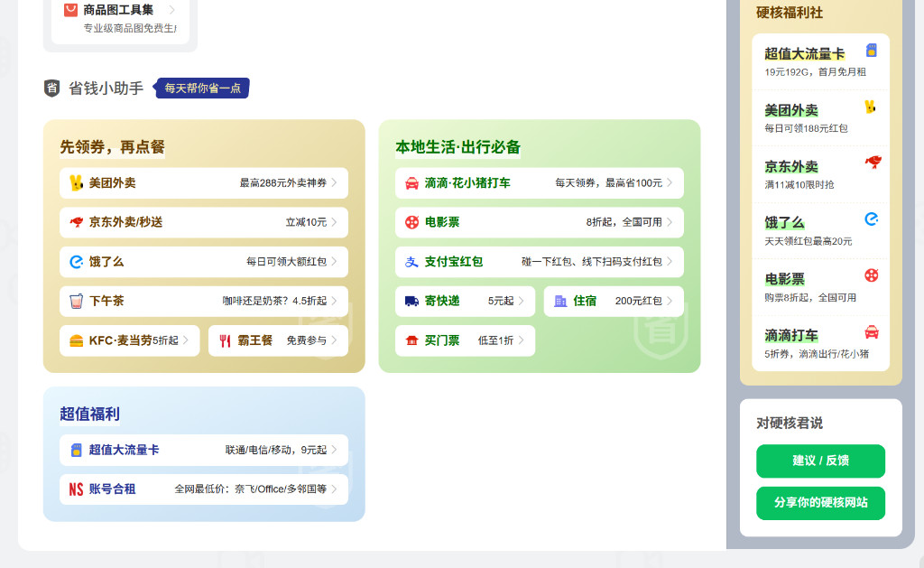Image resolution: width=924 pixels, height=568 pixels.
Task: Click the 建议 / 反馈 green button
Action: click(820, 461)
